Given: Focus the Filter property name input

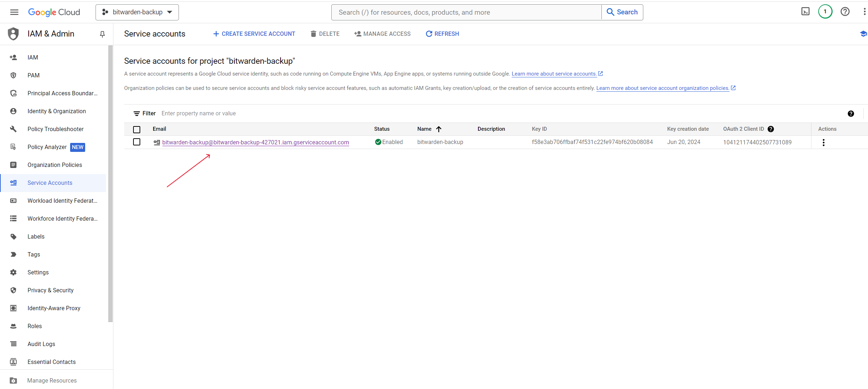Looking at the screenshot, I should click(x=199, y=114).
